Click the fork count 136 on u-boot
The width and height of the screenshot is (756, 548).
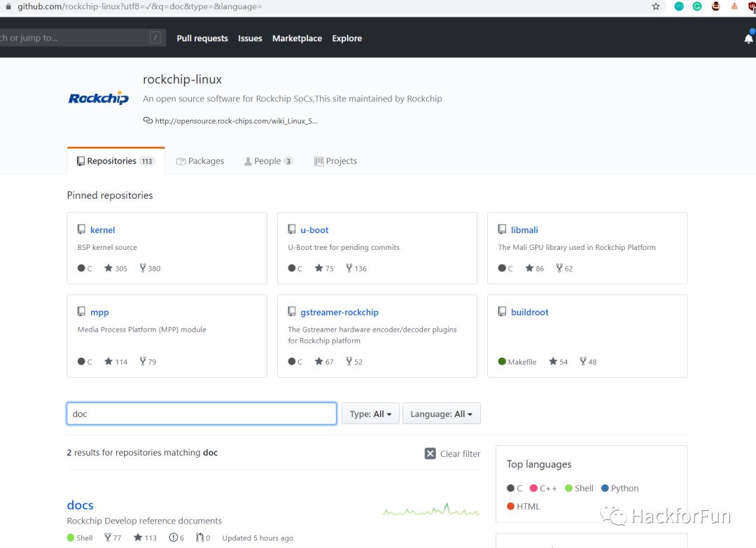tap(356, 269)
